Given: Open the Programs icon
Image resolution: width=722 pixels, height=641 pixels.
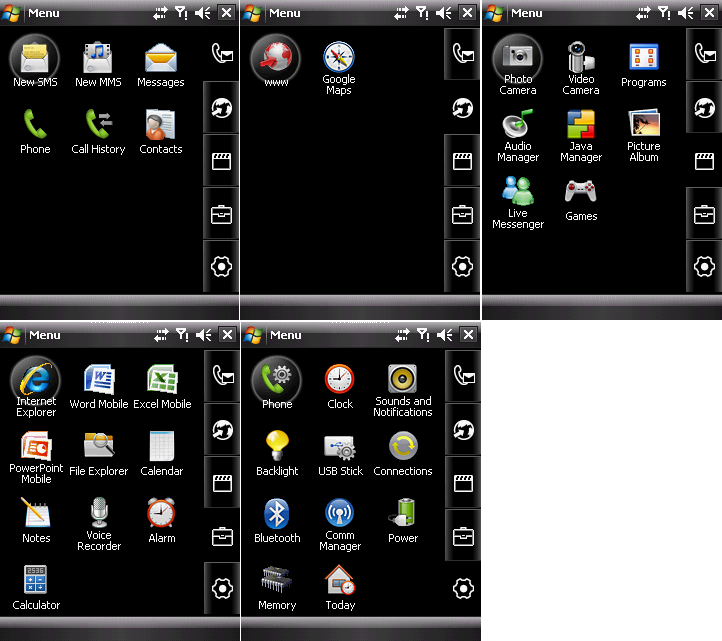Looking at the screenshot, I should click(x=644, y=58).
